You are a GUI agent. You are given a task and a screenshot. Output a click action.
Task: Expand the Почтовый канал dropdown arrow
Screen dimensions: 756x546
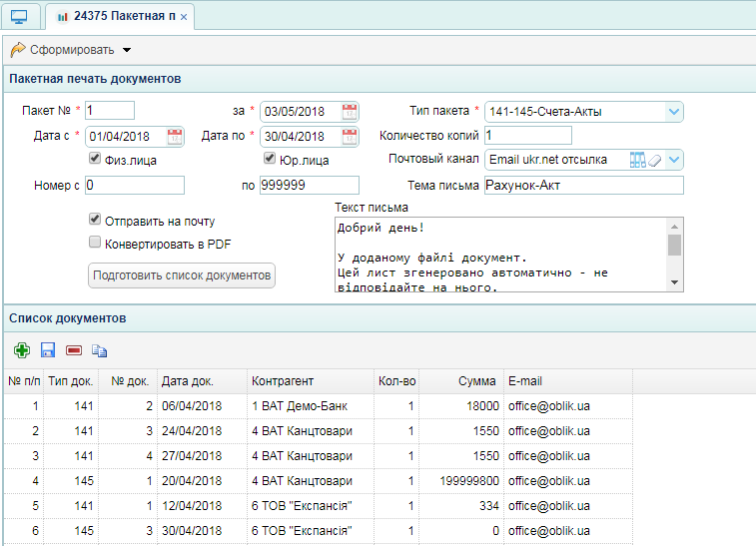pyautogui.click(x=674, y=160)
